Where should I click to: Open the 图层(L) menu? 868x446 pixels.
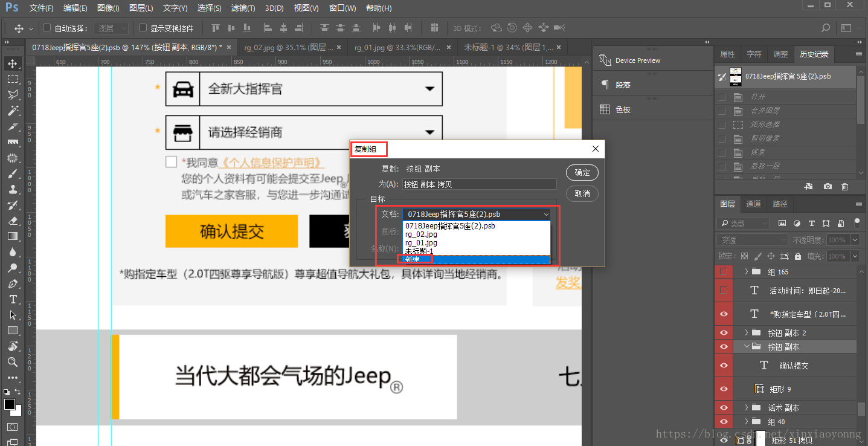141,8
